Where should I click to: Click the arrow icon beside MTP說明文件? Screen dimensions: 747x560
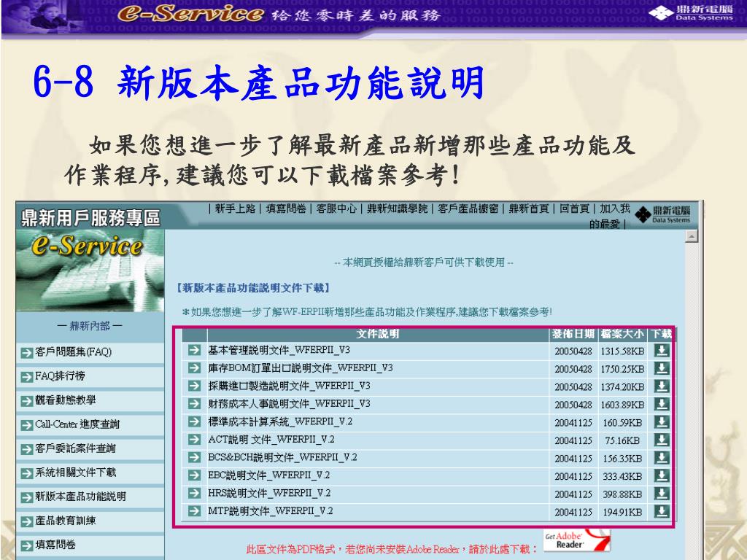click(194, 511)
